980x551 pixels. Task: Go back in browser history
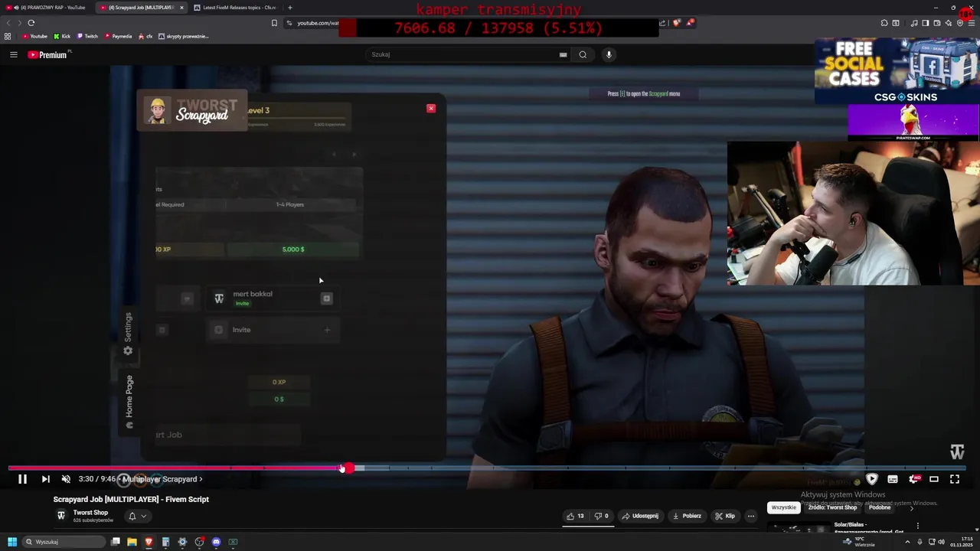click(8, 23)
